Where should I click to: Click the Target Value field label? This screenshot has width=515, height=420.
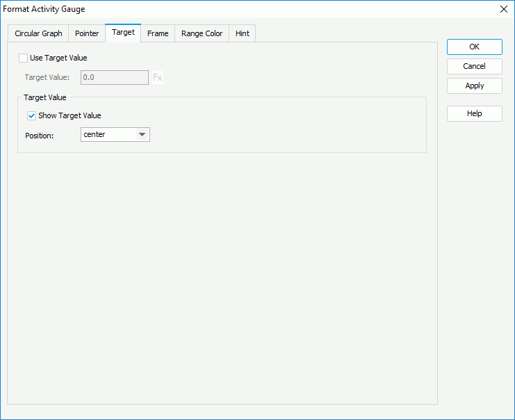click(47, 78)
